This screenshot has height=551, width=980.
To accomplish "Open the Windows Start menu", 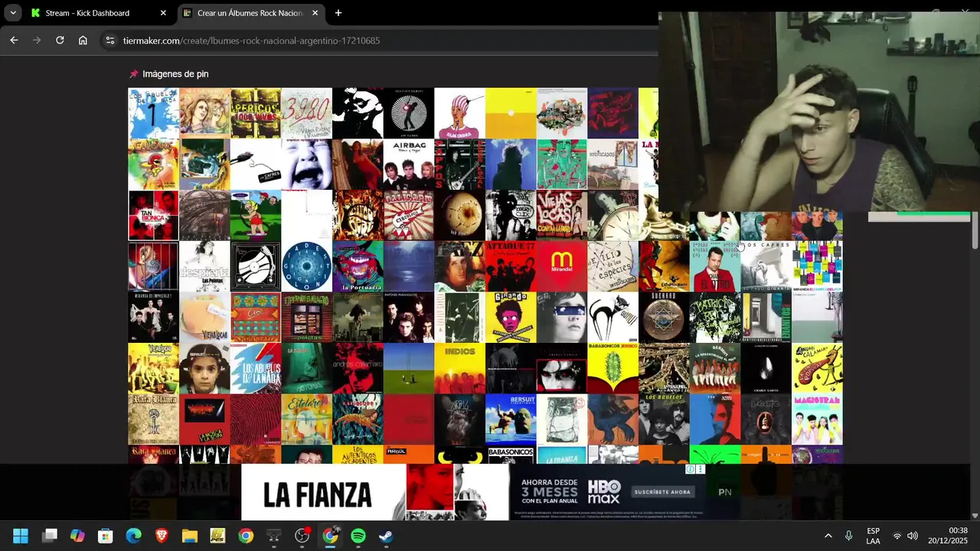I will [x=21, y=536].
